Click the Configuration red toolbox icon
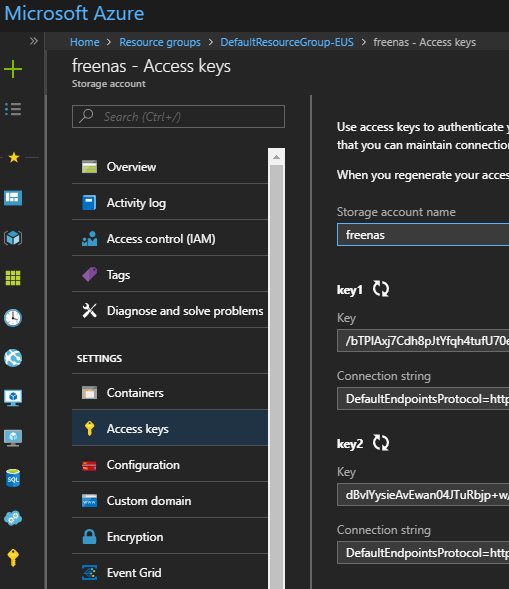 89,466
